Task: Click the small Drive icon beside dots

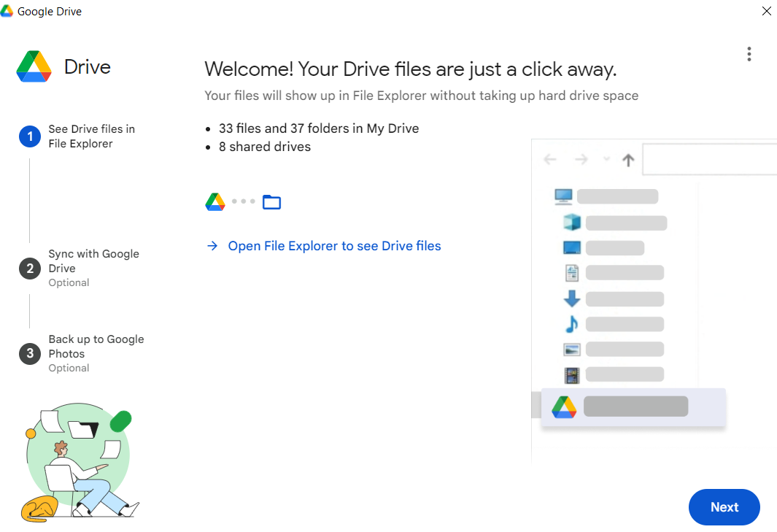Action: click(215, 202)
